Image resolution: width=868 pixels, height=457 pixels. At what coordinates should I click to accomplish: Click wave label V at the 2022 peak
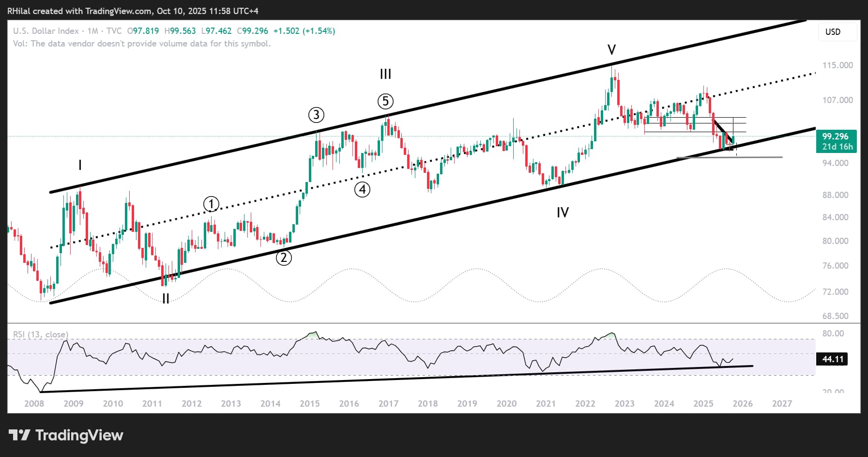(611, 50)
